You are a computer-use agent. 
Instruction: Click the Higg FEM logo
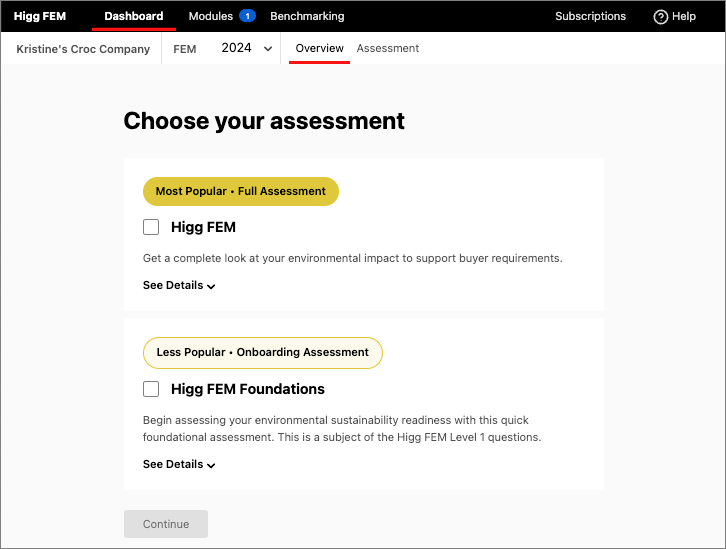click(40, 16)
